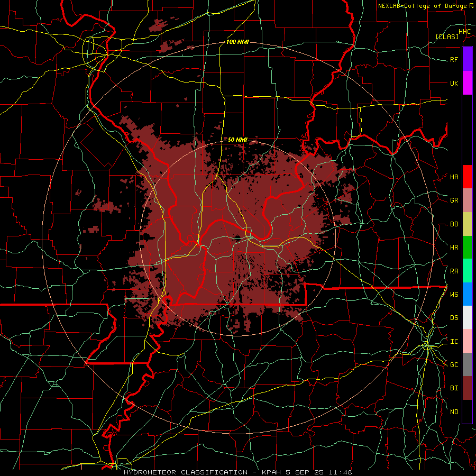Click the "WS" legend label
Screen dimensions: 476x476
coord(454,294)
